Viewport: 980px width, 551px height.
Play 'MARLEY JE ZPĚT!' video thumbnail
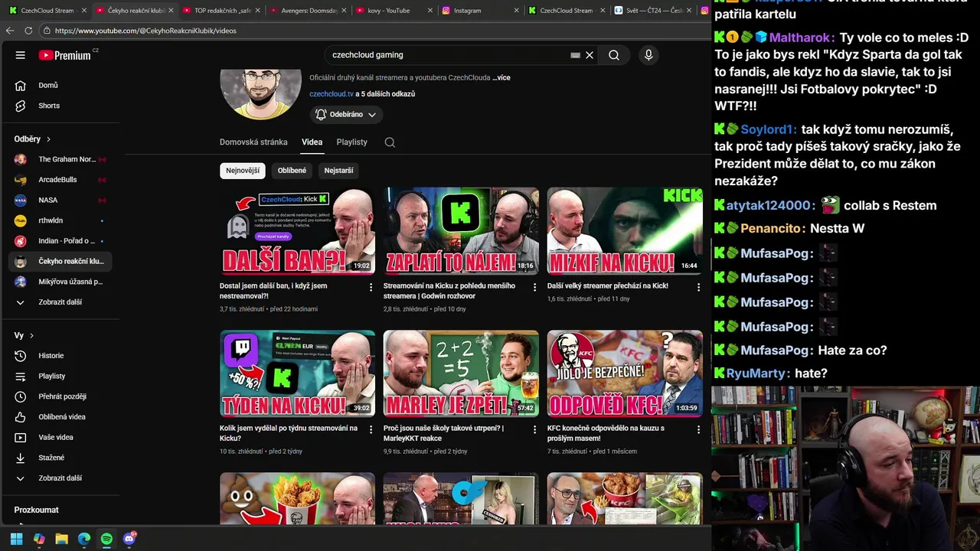tap(461, 373)
